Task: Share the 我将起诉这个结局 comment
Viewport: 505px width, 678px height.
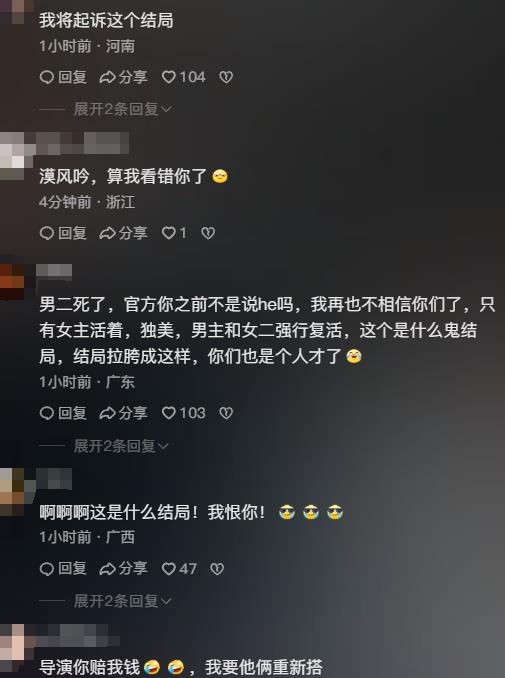Action: [x=124, y=77]
